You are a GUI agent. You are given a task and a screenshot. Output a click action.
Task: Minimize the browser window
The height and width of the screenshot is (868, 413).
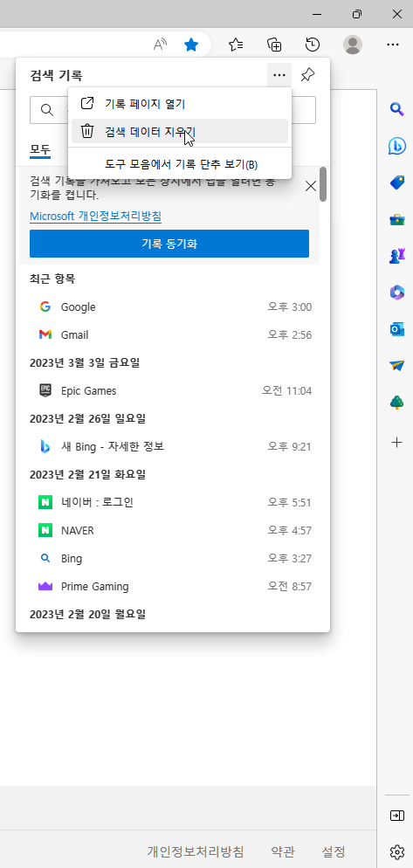coord(317,14)
